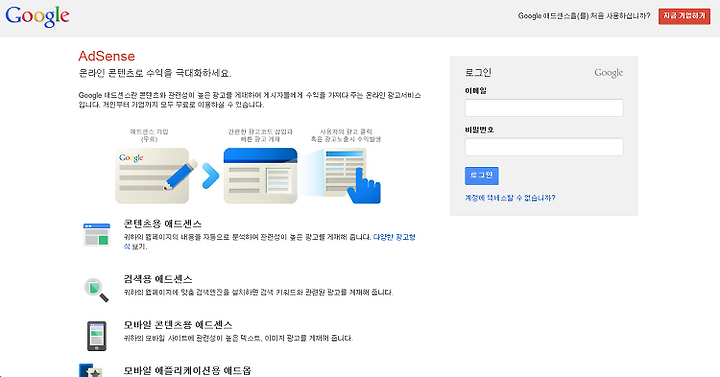Viewport: 720px width, 377px height.
Task: Click the 콘텐츠용 애드센스 icon
Action: pos(96,234)
